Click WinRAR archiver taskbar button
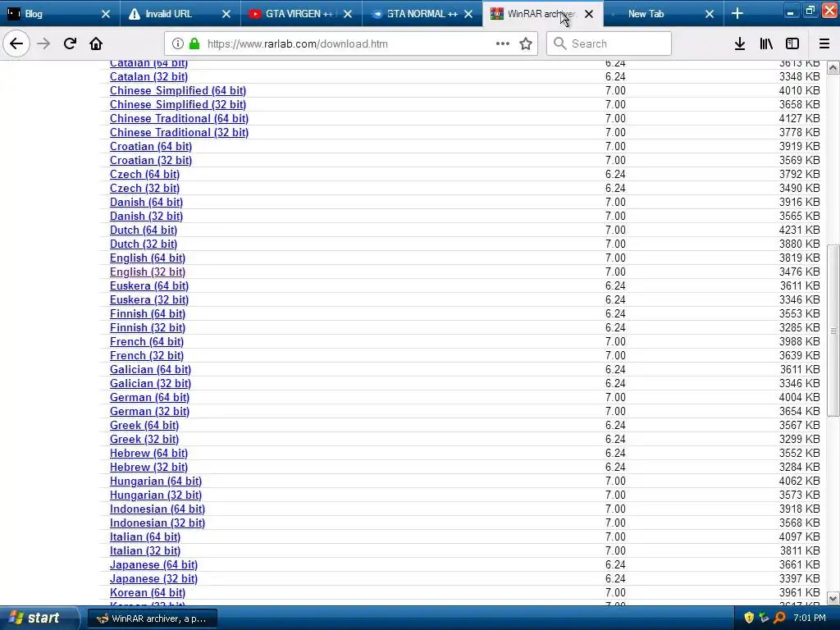Image resolution: width=840 pixels, height=630 pixels. click(152, 619)
